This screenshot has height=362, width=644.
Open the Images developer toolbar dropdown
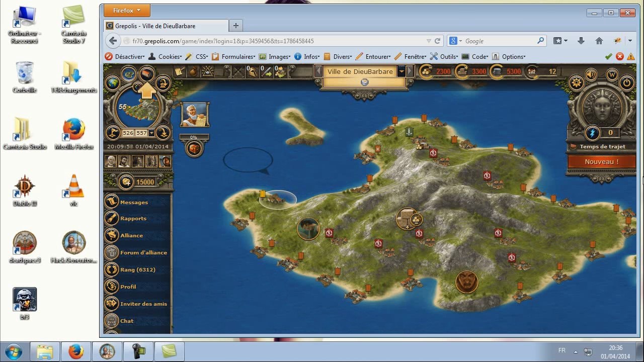tap(275, 56)
